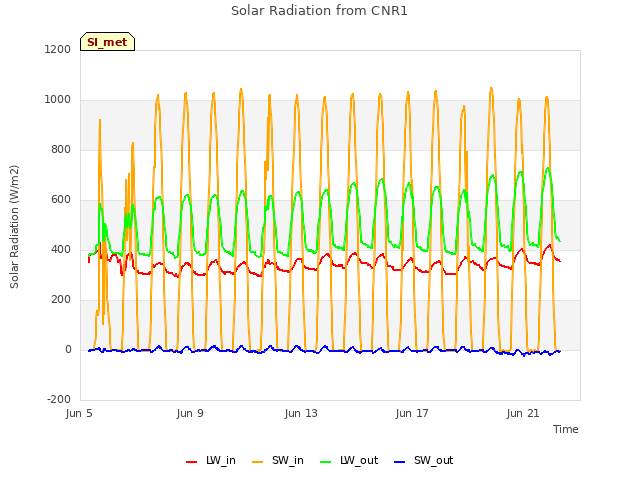Click the 1000 y-axis tick label

click(x=58, y=100)
